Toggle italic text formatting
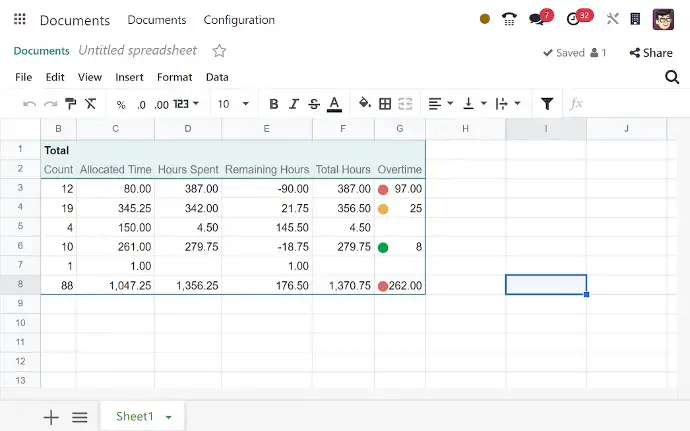 294,104
